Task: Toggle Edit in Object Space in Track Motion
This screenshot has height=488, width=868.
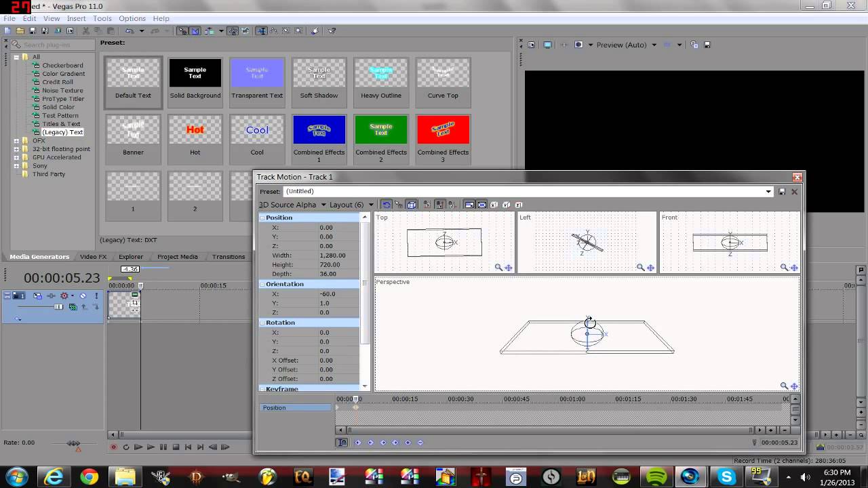Action: pyautogui.click(x=412, y=205)
